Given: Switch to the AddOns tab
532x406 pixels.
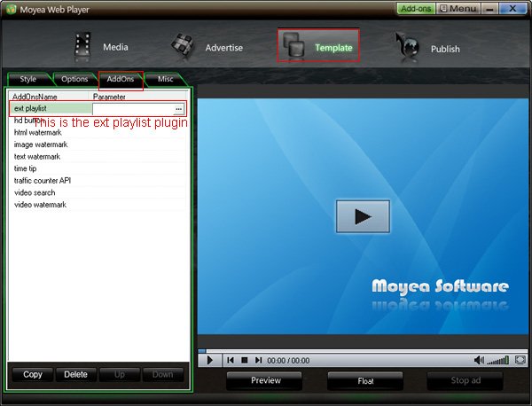Looking at the screenshot, I should click(x=121, y=79).
